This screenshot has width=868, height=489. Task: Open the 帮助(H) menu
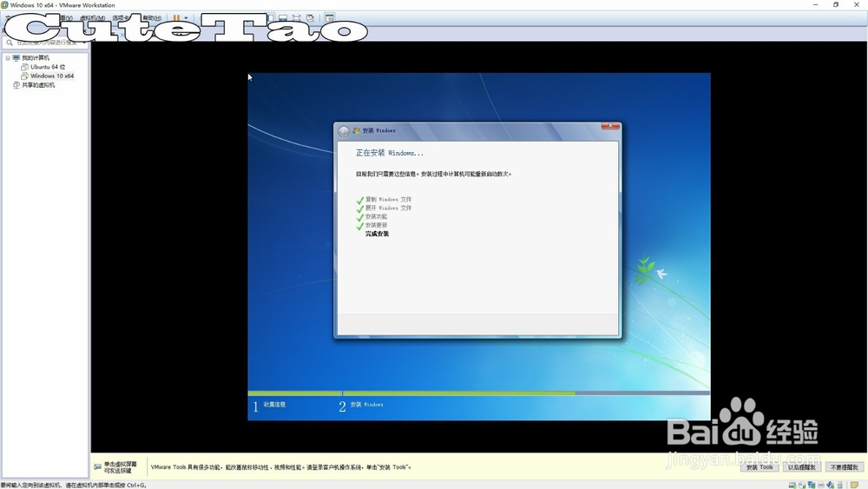pyautogui.click(x=152, y=17)
